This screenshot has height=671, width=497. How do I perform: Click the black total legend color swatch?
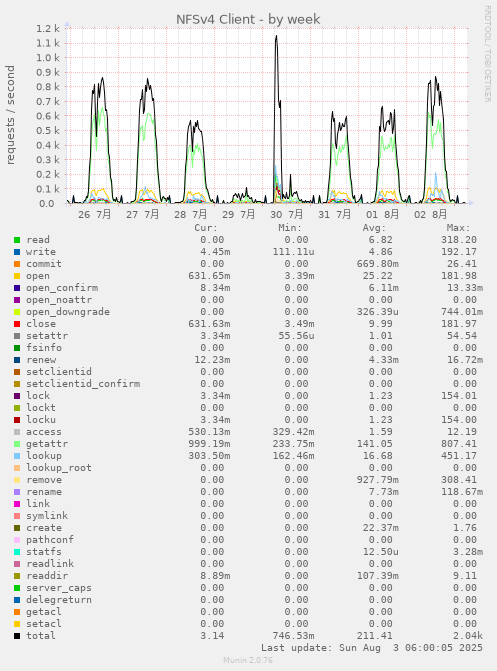click(17, 636)
